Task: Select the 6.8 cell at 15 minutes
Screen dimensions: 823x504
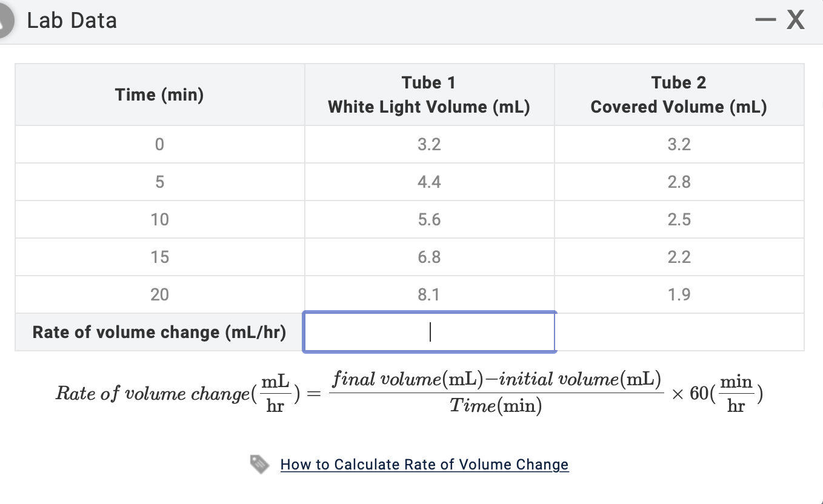Action: 429,257
